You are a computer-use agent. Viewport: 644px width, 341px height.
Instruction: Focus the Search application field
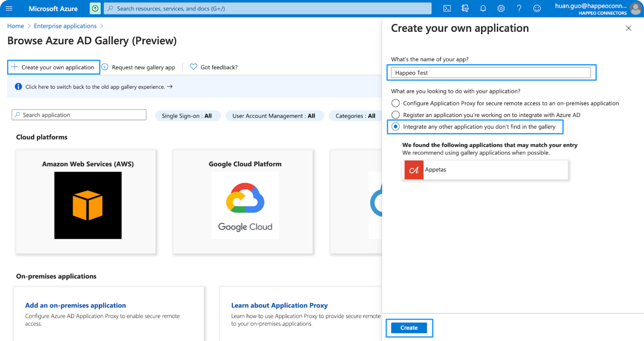(x=79, y=115)
